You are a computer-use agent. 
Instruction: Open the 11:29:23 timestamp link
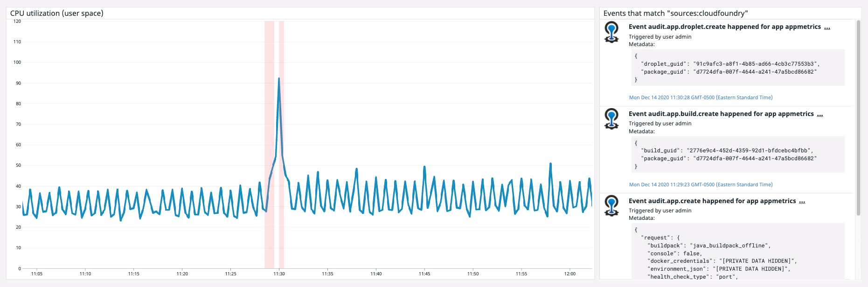tap(701, 184)
